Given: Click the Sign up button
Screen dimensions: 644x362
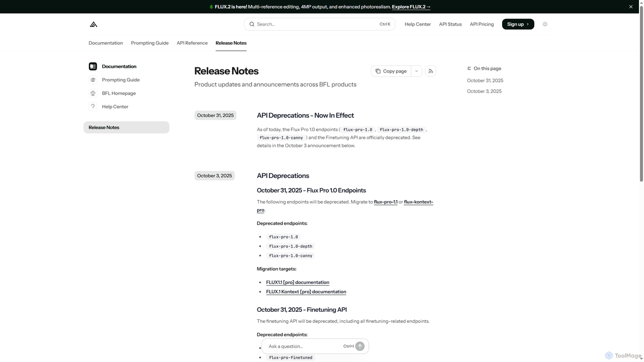Looking at the screenshot, I should (x=518, y=24).
